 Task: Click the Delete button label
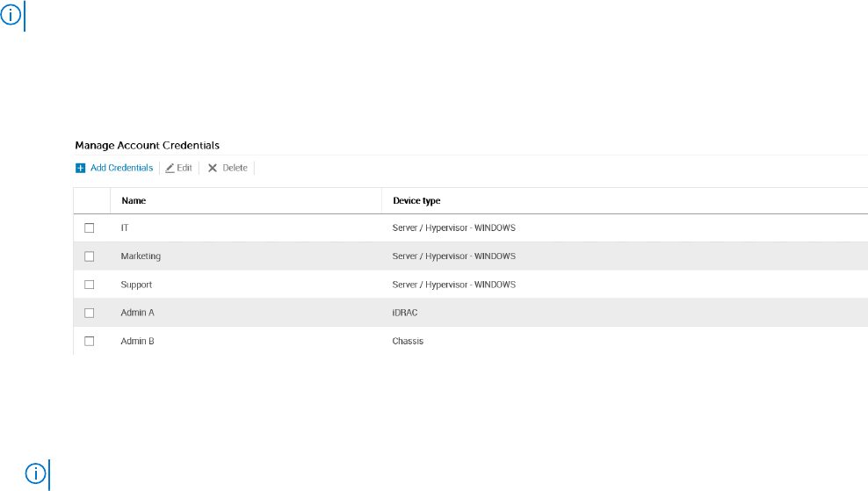coord(235,168)
